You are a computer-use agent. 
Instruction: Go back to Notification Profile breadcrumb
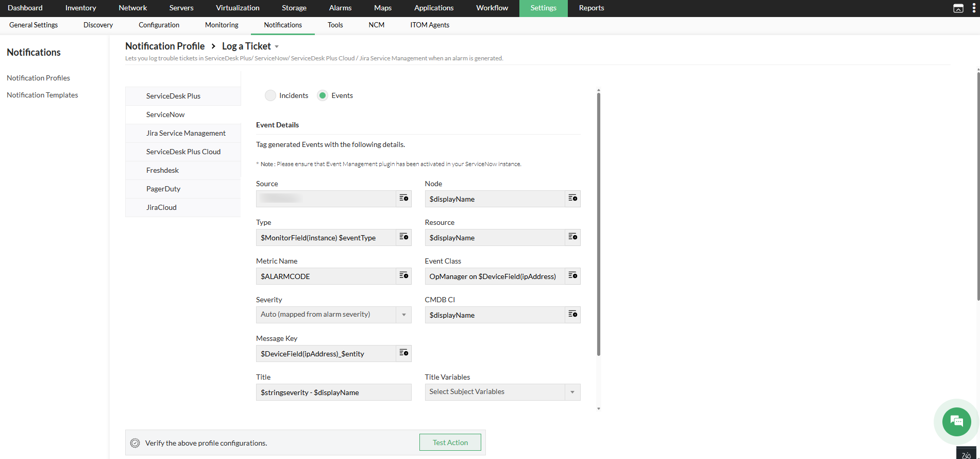pyautogui.click(x=165, y=46)
